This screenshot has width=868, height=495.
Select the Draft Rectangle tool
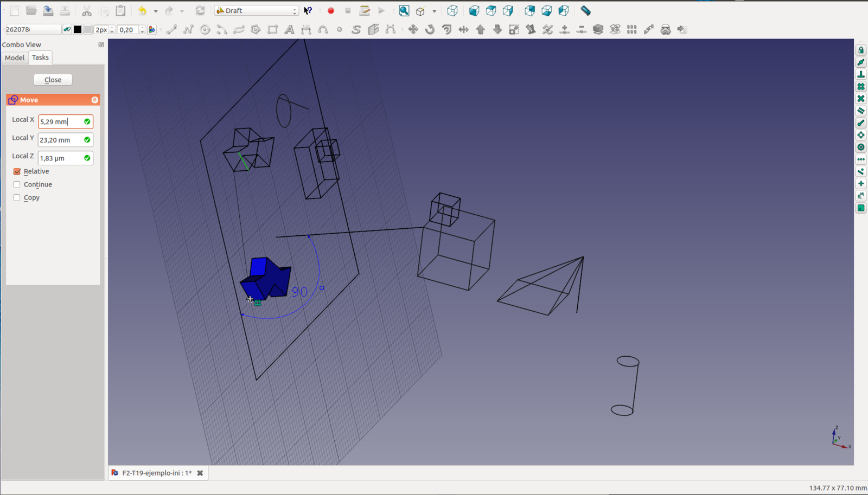point(272,30)
